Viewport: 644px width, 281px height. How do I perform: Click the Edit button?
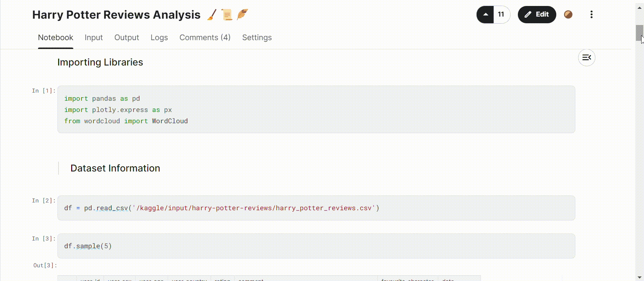pos(537,14)
